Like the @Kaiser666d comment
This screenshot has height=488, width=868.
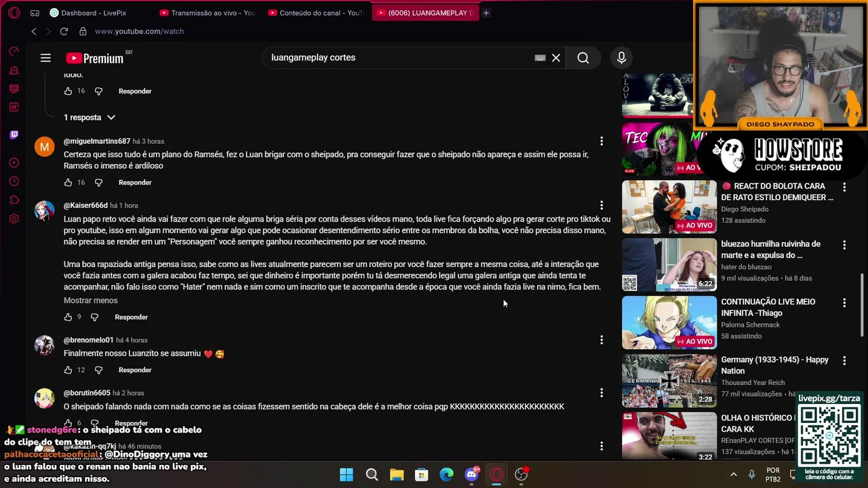point(68,317)
